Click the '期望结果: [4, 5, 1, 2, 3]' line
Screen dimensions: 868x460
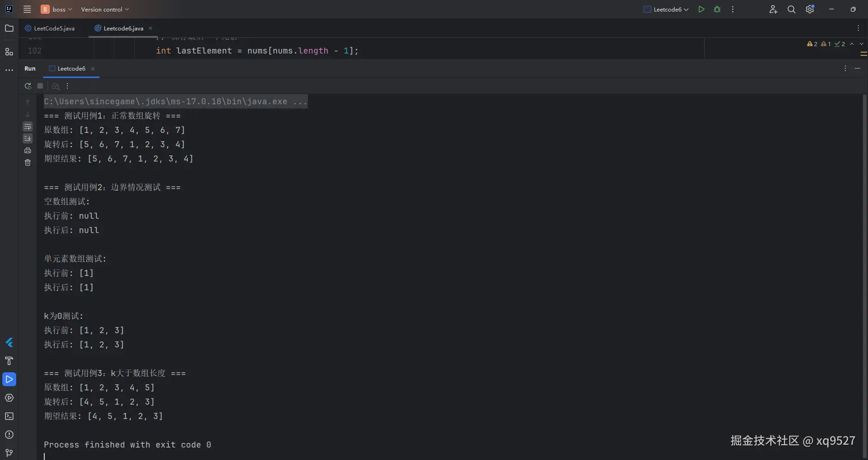pos(103,416)
